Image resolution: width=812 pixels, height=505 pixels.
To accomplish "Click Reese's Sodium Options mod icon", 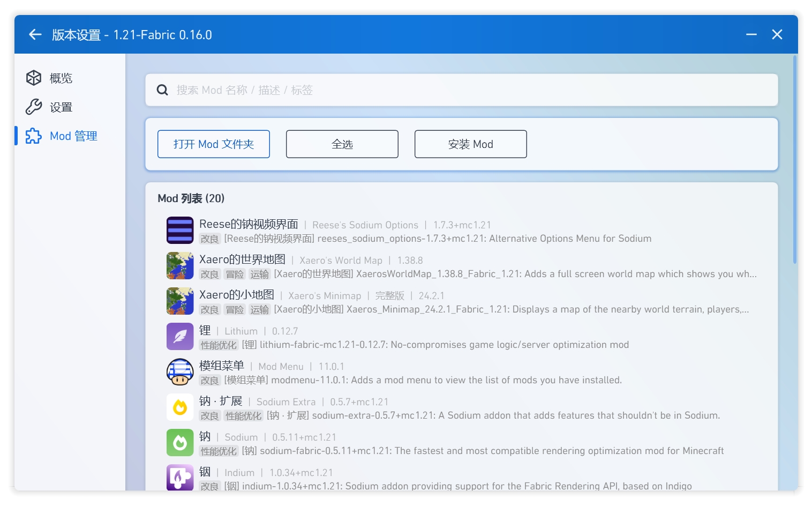I will [x=180, y=231].
